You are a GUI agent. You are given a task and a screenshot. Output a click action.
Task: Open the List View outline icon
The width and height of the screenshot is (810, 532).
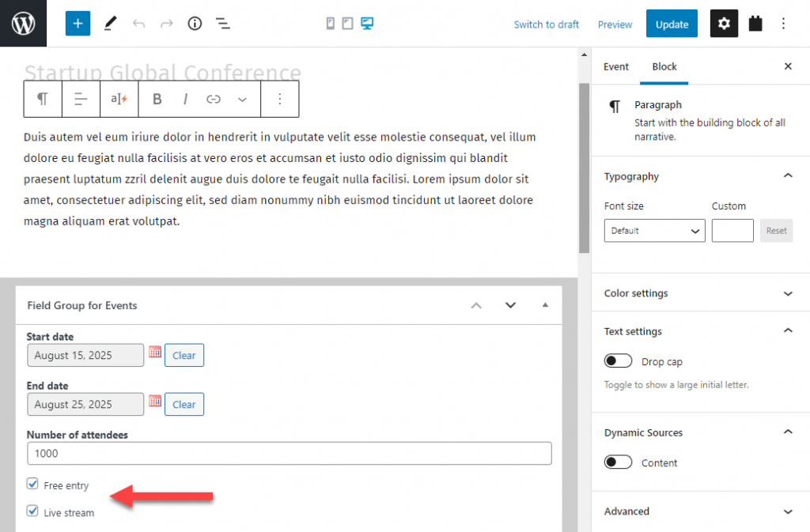[223, 23]
